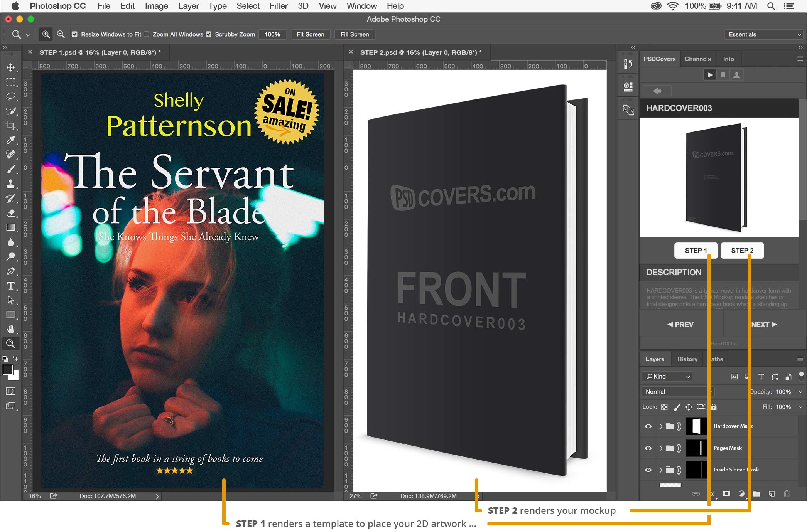
Task: Open the Layers panel menu
Action: pyautogui.click(x=800, y=359)
